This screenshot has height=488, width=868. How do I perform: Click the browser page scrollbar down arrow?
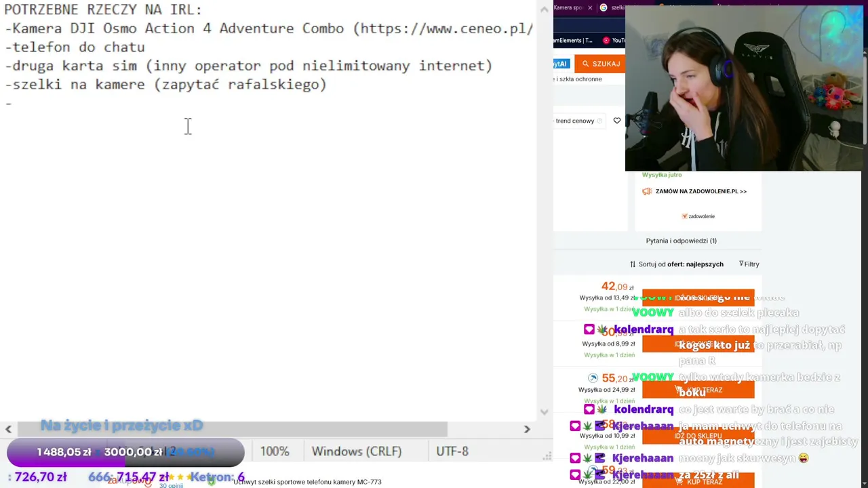pos(865,483)
